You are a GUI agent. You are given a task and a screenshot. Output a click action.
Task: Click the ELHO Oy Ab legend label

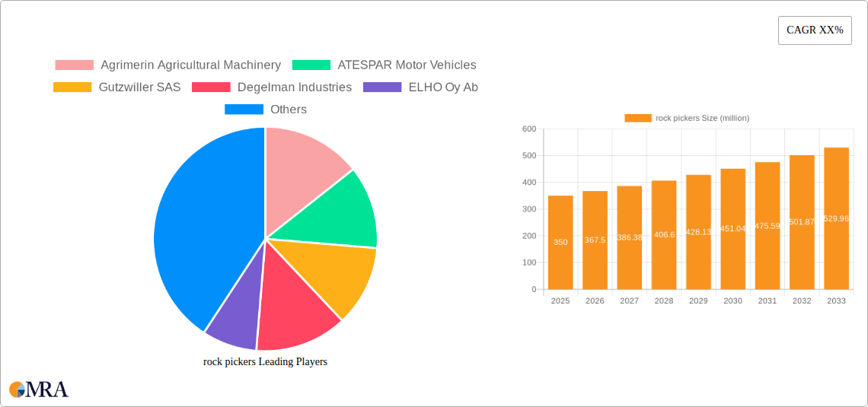[x=443, y=87]
